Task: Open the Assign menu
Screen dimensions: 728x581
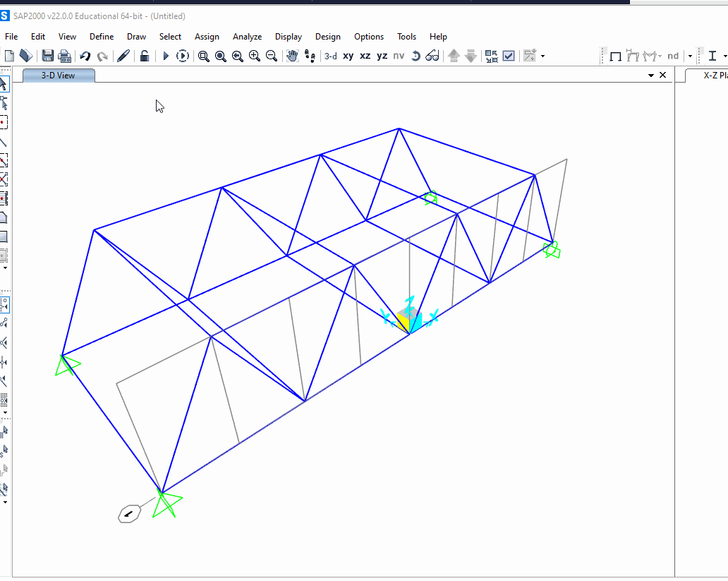Action: [207, 37]
